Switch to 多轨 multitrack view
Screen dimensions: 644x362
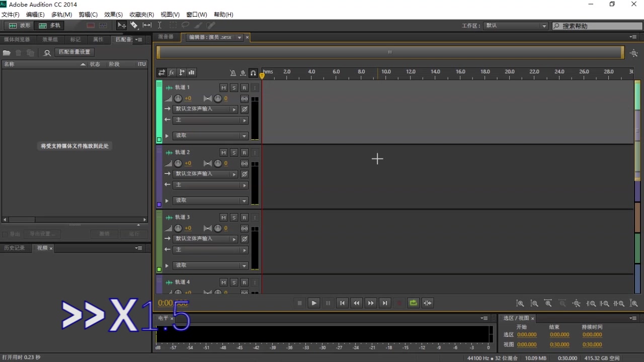point(49,26)
